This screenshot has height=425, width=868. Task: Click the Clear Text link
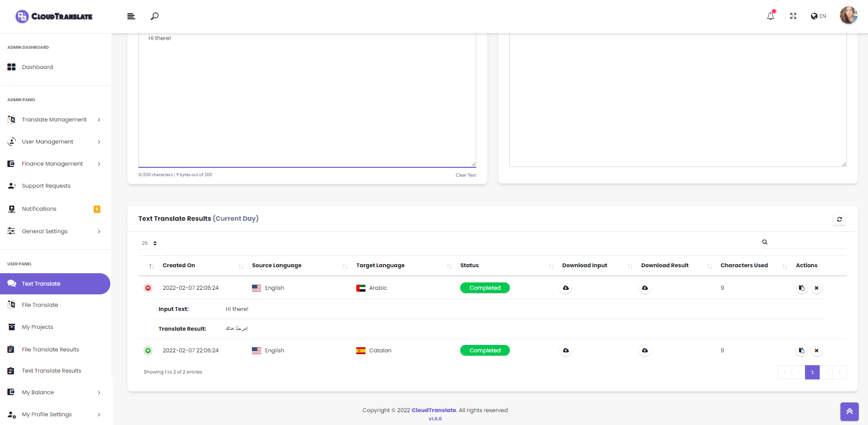(466, 175)
